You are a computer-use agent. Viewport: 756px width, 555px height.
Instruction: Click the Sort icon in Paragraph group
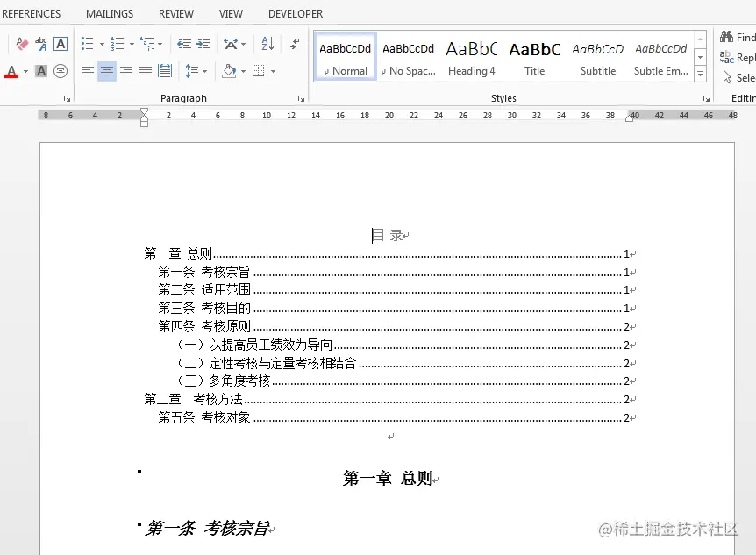266,43
